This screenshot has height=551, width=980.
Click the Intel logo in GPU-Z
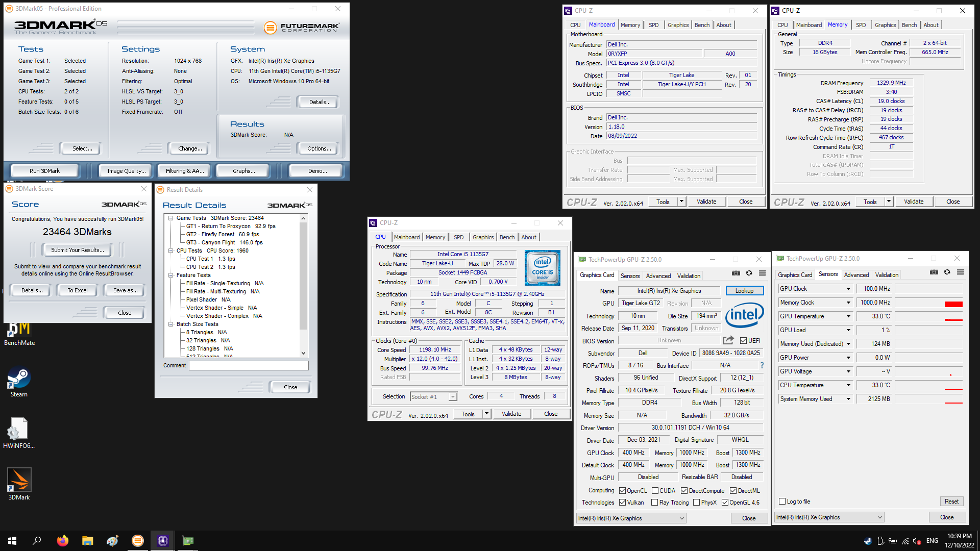pyautogui.click(x=744, y=315)
